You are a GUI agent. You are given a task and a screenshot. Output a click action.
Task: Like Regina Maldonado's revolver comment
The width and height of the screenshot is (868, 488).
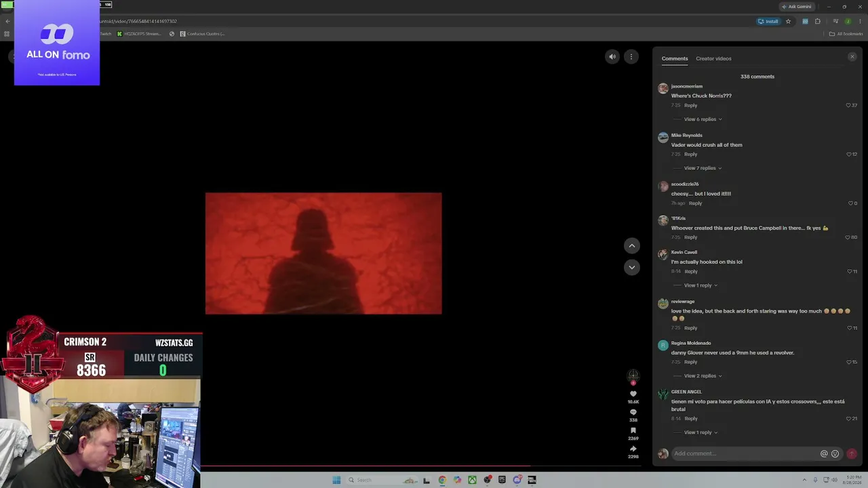click(848, 362)
